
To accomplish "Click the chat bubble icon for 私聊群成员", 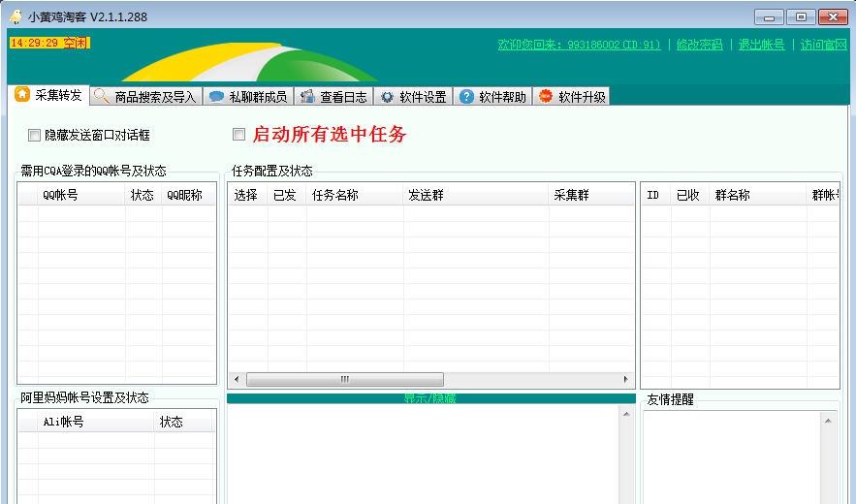I will 216,96.
